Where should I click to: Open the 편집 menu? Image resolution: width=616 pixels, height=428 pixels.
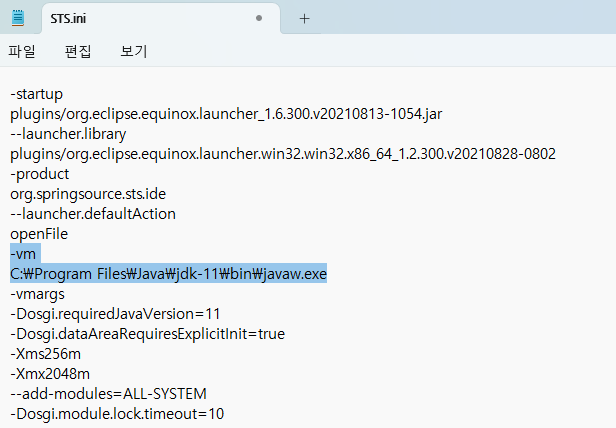tap(78, 51)
